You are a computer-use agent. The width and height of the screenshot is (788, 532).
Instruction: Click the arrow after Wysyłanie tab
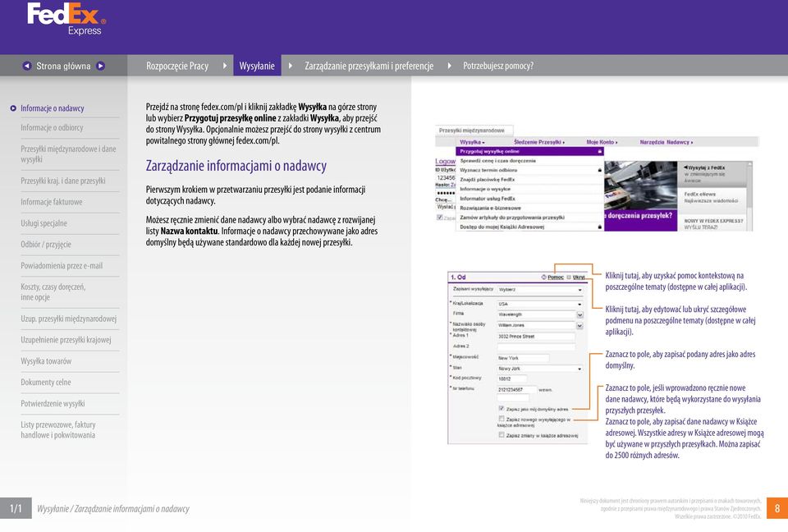tap(290, 66)
